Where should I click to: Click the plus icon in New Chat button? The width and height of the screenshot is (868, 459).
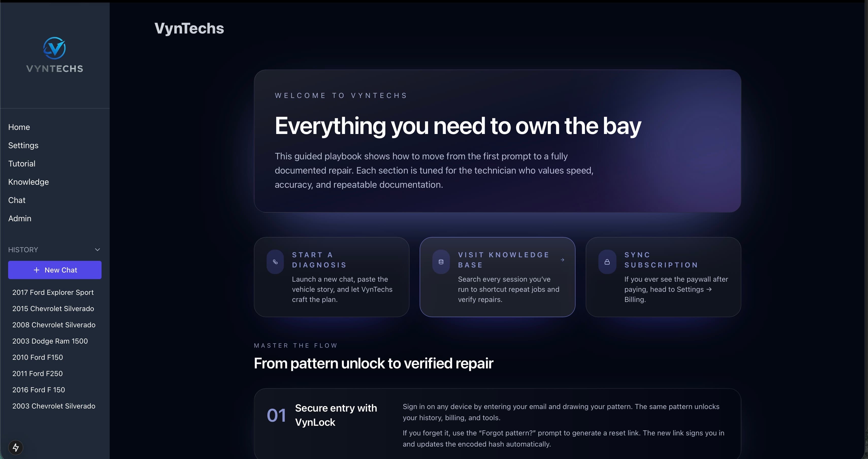[36, 270]
